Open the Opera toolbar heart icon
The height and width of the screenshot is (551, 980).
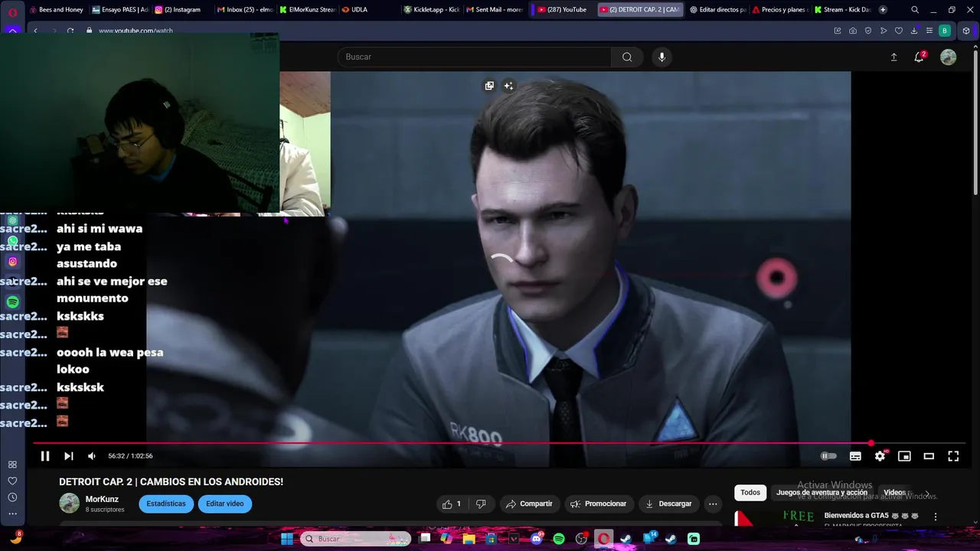pos(899,31)
